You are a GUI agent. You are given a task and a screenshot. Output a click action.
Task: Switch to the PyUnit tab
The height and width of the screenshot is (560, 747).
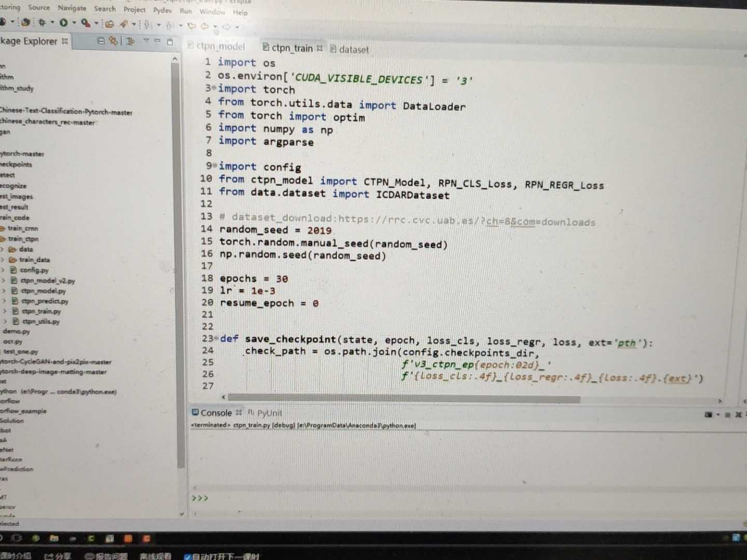(x=265, y=413)
